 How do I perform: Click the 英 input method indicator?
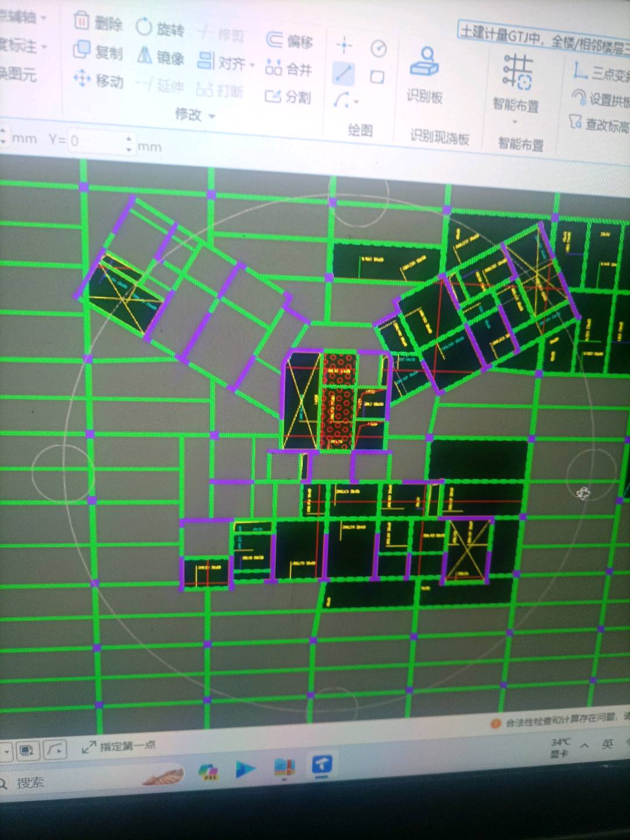pos(608,743)
